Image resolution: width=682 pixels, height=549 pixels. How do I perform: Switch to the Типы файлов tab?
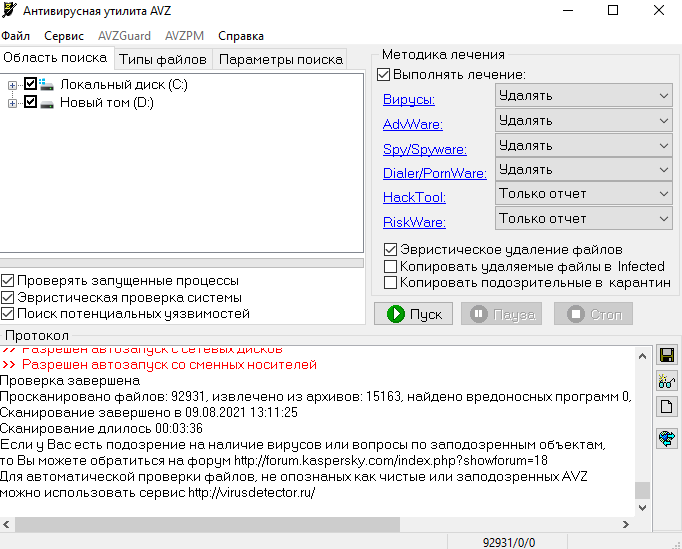coord(163,59)
